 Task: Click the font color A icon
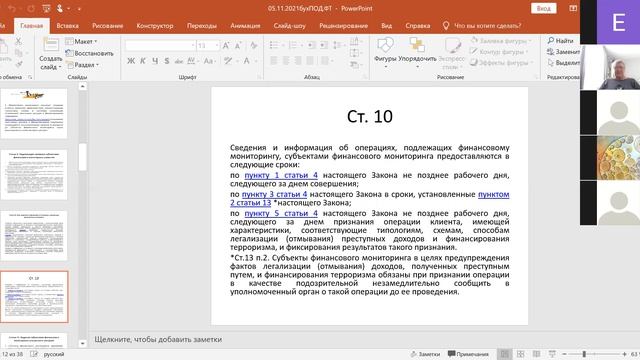pyautogui.click(x=247, y=61)
